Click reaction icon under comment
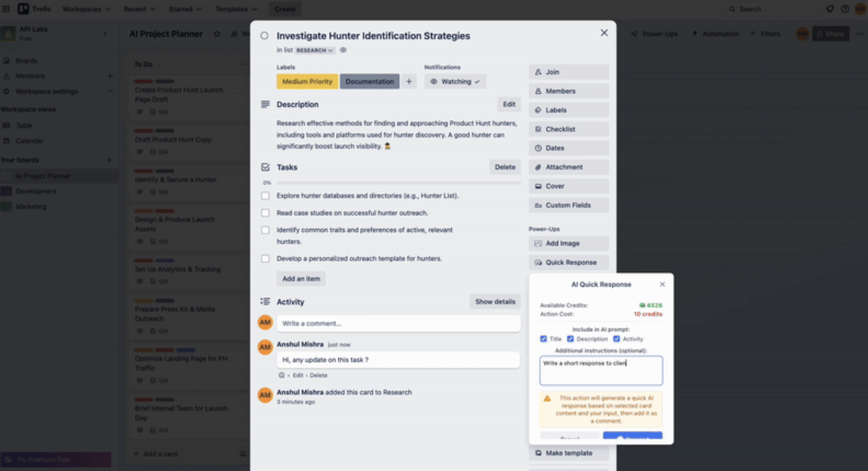Screen dimensions: 868x471 [x=281, y=375]
